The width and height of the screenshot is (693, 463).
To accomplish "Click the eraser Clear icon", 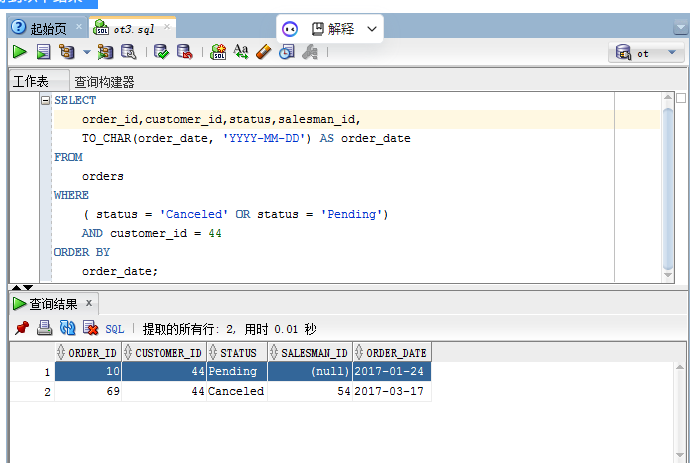I will pyautogui.click(x=263, y=52).
